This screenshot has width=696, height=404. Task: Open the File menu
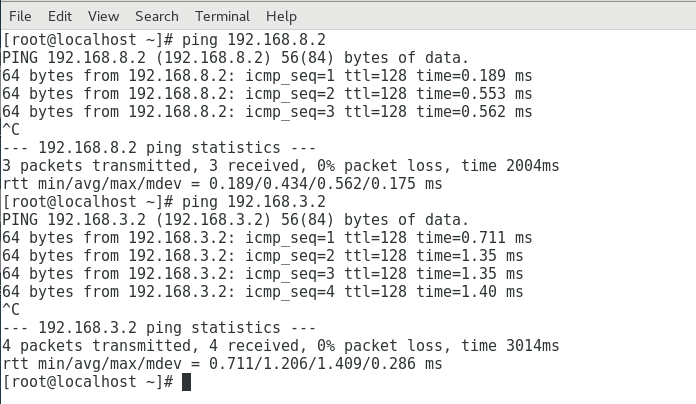tap(20, 16)
